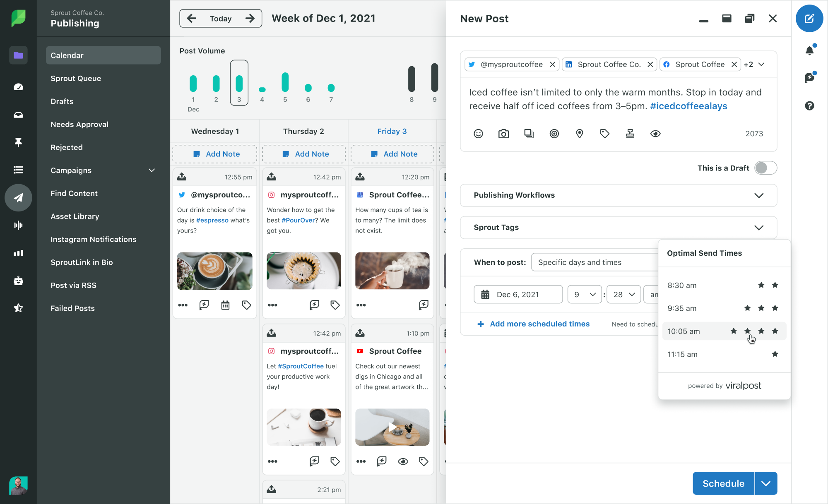828x504 pixels.
Task: Expand the Sprout Tags section
Action: click(x=759, y=227)
